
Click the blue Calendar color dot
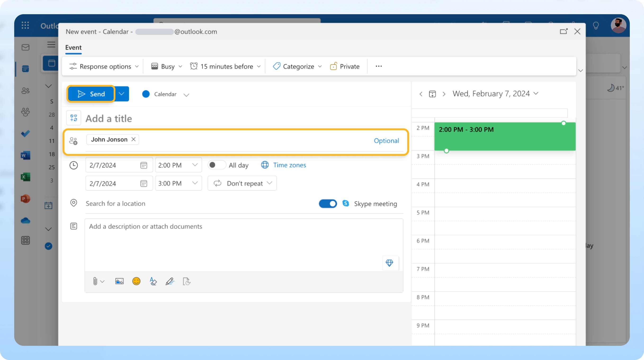[x=146, y=94]
